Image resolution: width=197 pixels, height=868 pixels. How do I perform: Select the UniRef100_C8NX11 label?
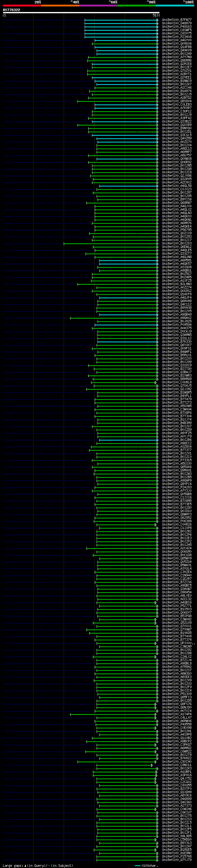tap(177, 765)
